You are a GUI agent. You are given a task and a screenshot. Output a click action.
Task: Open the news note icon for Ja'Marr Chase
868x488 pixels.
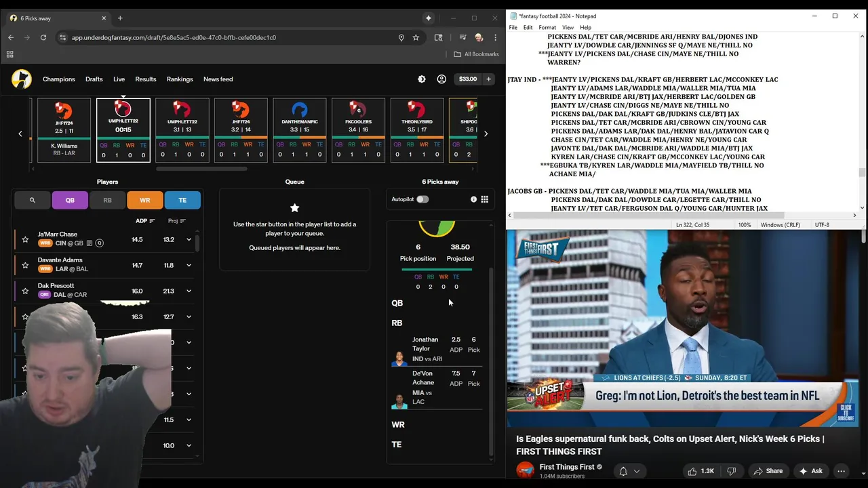pos(90,243)
